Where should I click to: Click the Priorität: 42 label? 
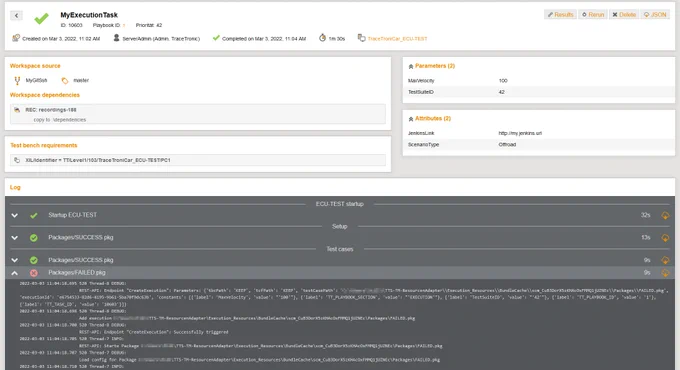[149, 26]
